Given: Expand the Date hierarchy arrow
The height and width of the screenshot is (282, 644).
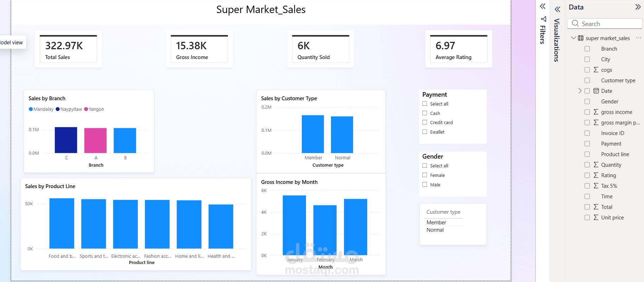Looking at the screenshot, I should [x=580, y=91].
